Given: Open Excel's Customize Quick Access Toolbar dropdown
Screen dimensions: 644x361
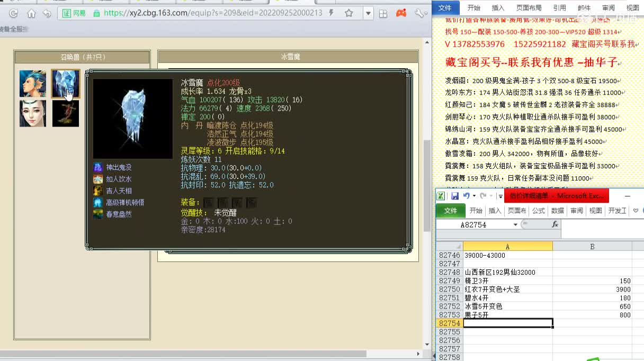Looking at the screenshot, I should click(500, 196).
